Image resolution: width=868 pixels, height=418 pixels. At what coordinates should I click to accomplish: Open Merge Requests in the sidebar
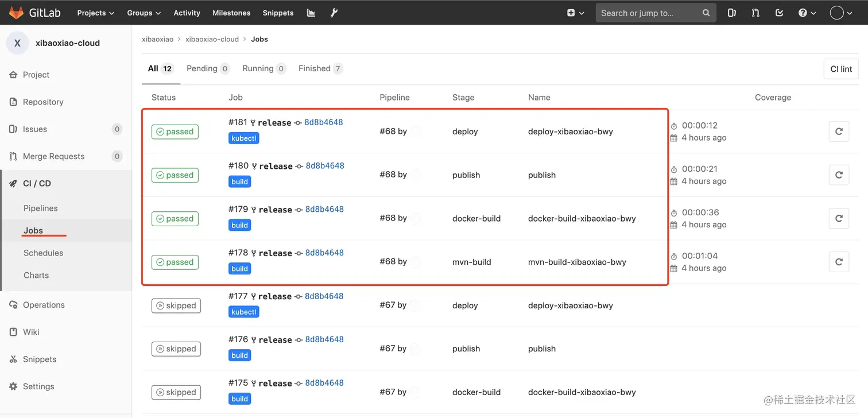pos(53,156)
